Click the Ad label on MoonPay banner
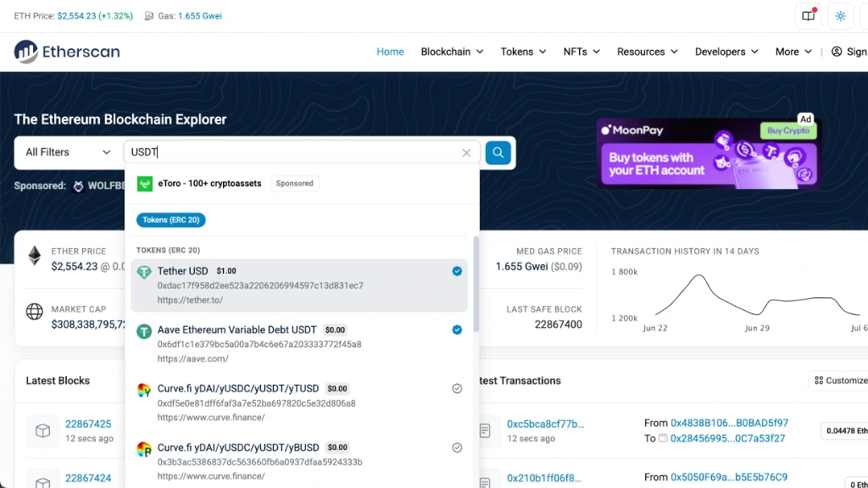This screenshot has height=488, width=868. [805, 119]
